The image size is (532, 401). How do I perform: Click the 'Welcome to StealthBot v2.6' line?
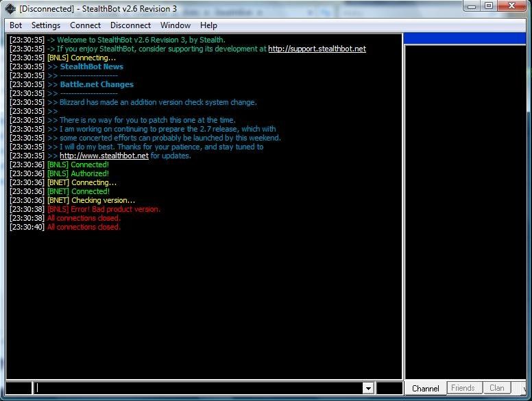coord(136,40)
